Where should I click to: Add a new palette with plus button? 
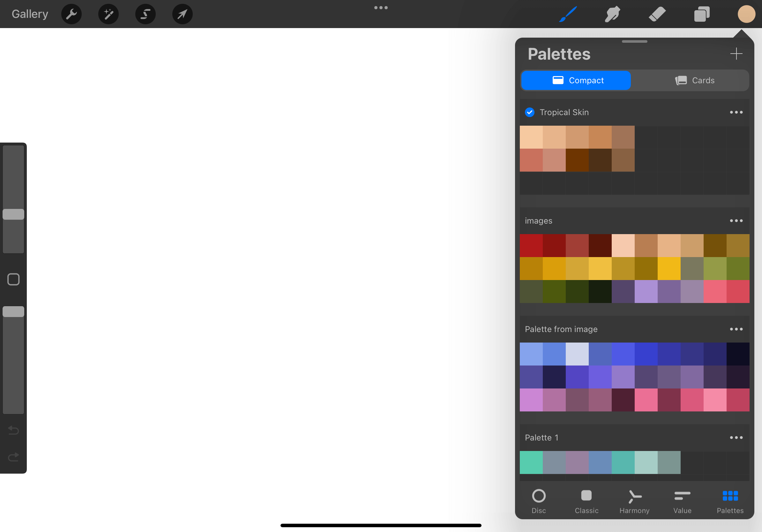click(736, 54)
